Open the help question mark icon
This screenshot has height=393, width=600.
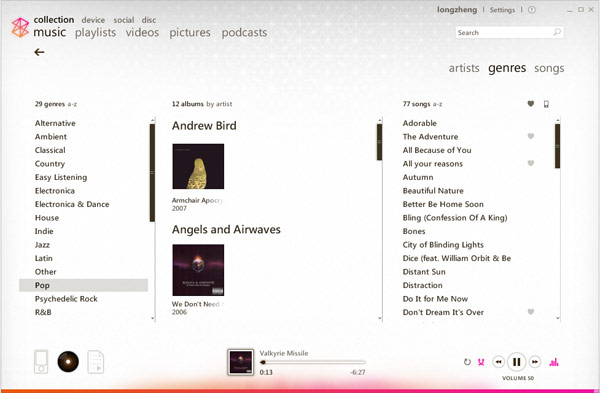pyautogui.click(x=532, y=10)
